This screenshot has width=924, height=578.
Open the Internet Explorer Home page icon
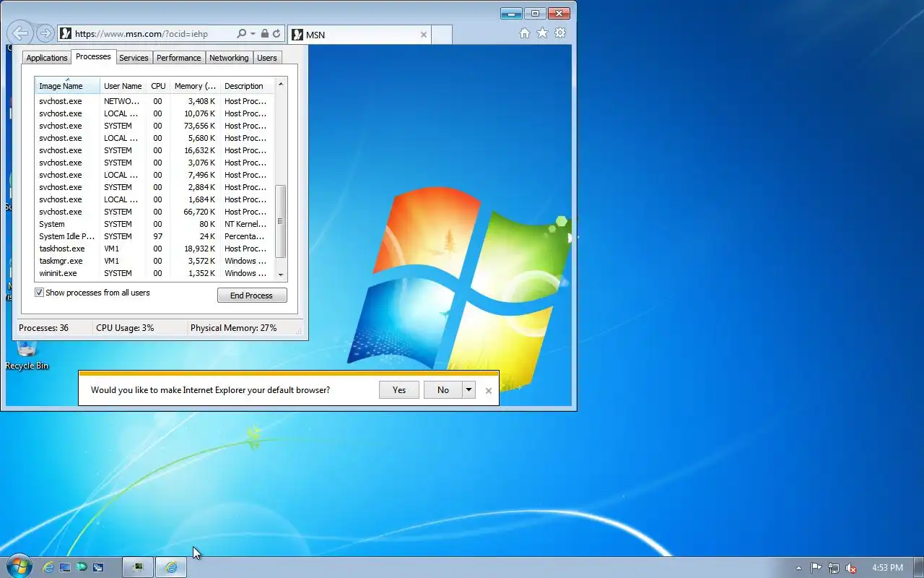click(x=525, y=33)
